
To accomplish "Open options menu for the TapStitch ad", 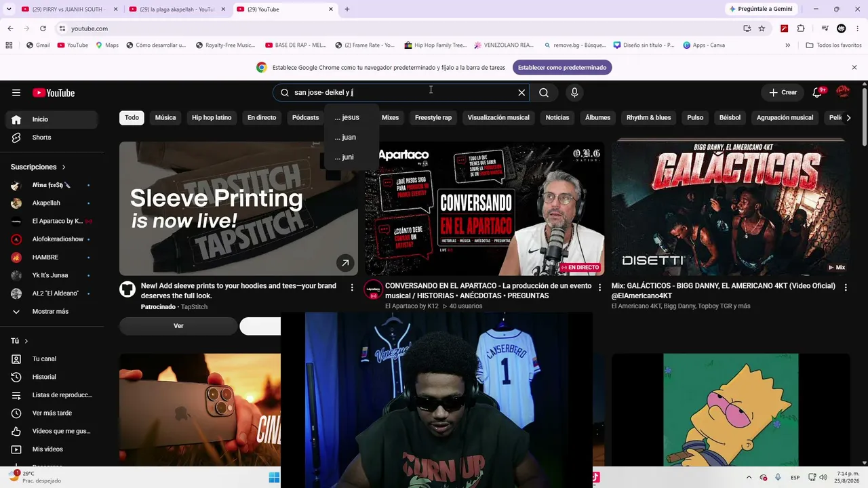I will tap(352, 287).
